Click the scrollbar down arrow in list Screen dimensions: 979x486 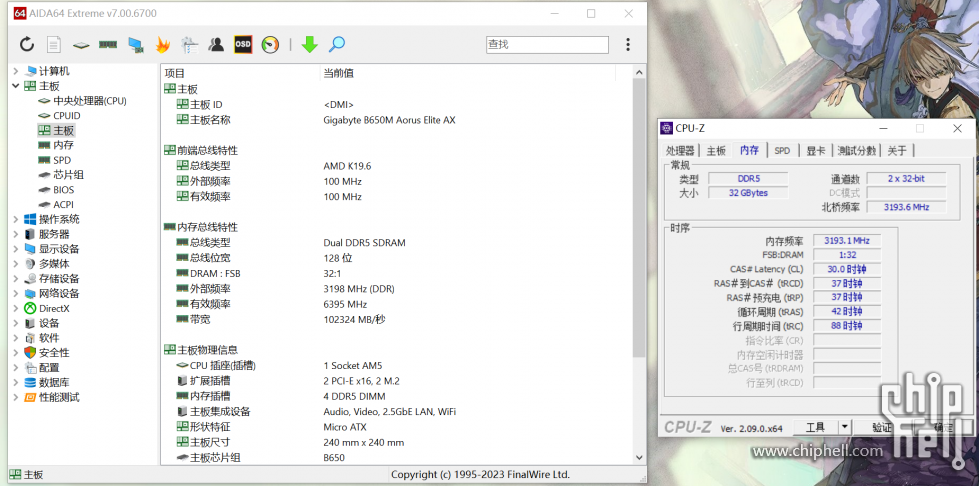click(639, 457)
